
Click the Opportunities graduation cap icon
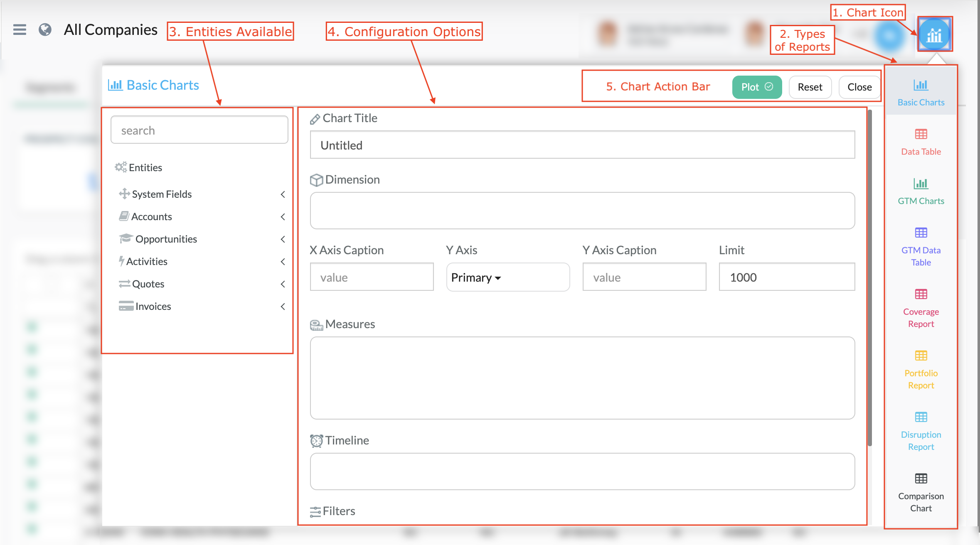126,238
